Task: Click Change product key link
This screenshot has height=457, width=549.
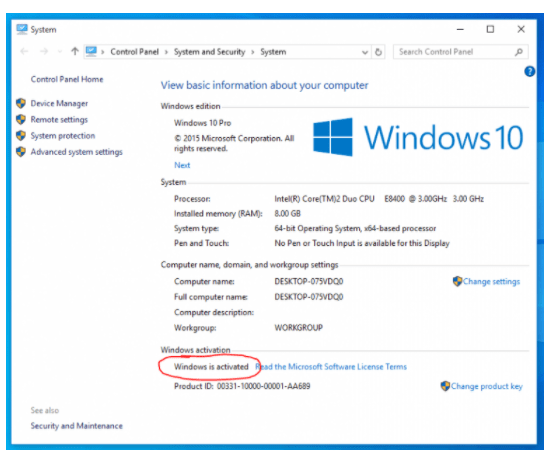Action: click(486, 386)
